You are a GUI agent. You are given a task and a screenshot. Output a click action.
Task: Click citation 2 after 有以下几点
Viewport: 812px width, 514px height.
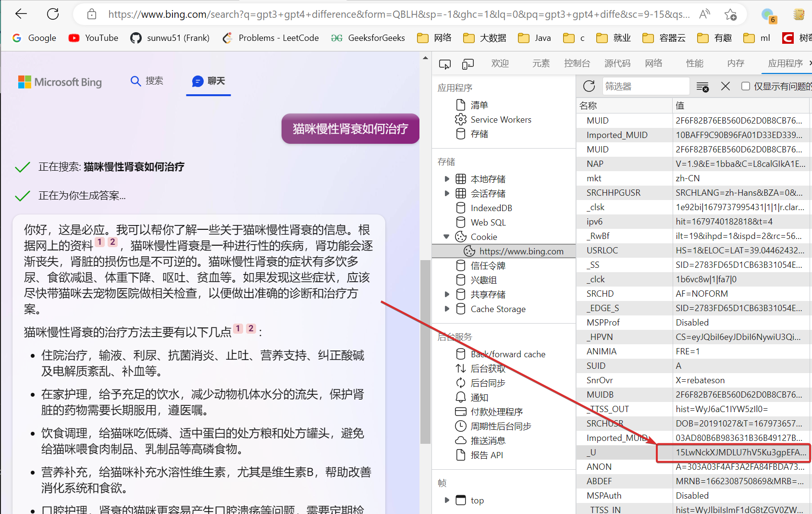(251, 328)
